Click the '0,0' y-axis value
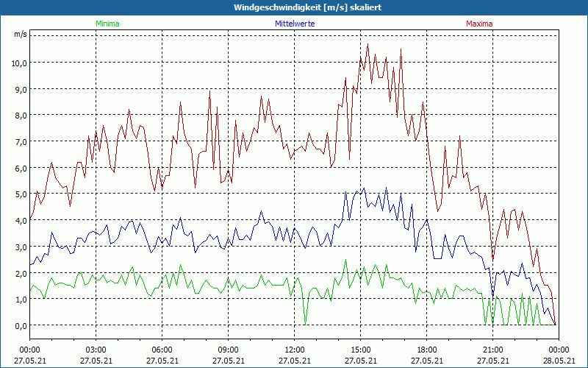The height and width of the screenshot is (368, 588). (21, 325)
